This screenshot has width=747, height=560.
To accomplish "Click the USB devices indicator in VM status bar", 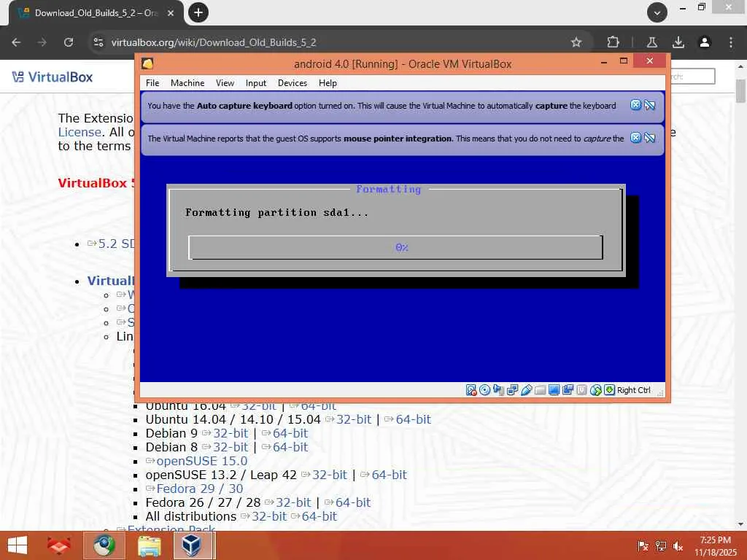I will [x=526, y=390].
